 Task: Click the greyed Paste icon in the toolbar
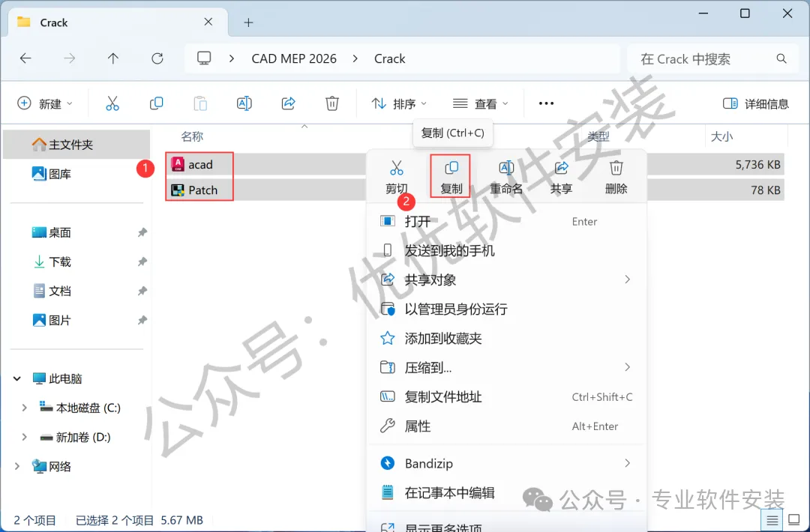coord(200,103)
